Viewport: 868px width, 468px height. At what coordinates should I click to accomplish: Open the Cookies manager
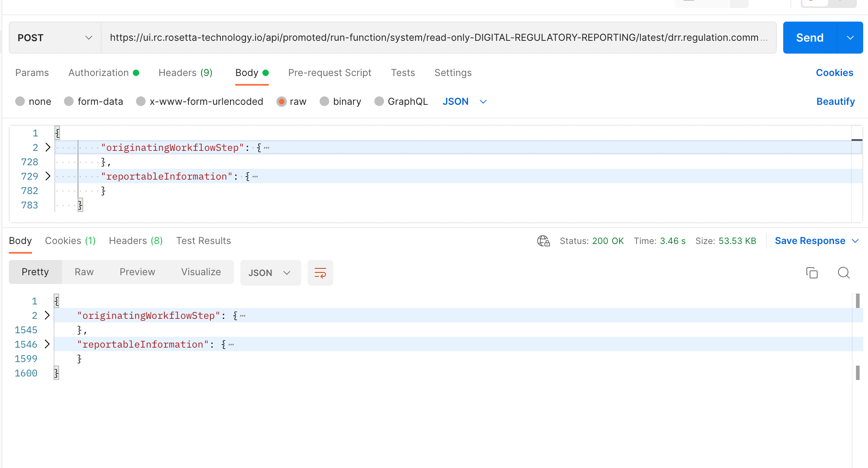coord(834,73)
